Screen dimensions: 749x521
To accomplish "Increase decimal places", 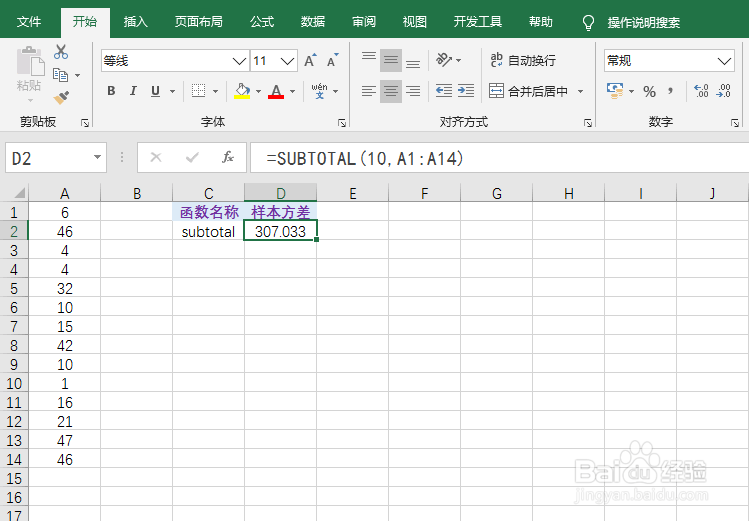I will 701,91.
